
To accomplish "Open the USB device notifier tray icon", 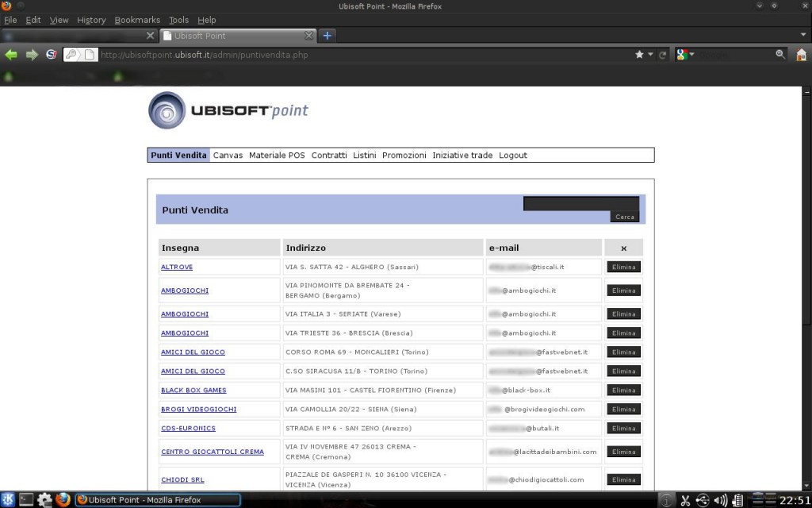I will click(x=703, y=500).
